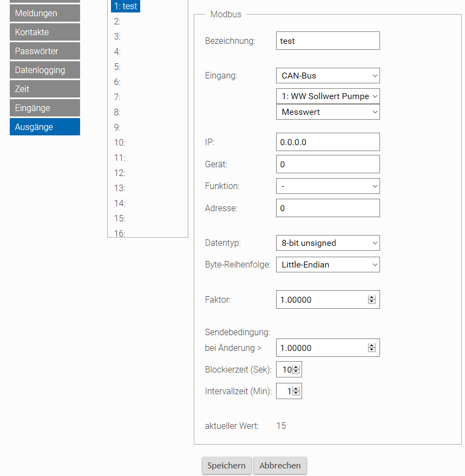465x476 pixels.
Task: Open the 'WW Sollwert Pumpe' dropdown
Action: point(328,96)
